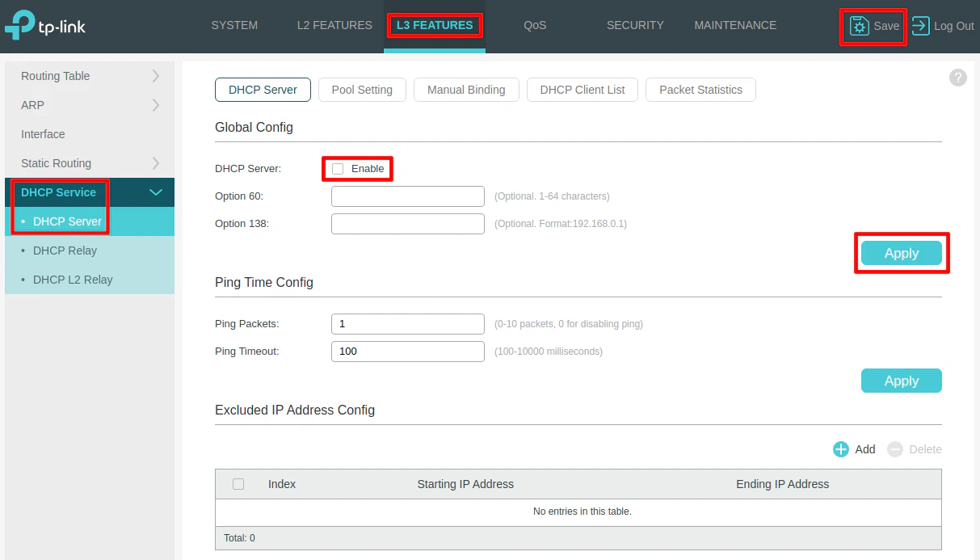
Task: Click the Add plus icon
Action: [x=841, y=449]
